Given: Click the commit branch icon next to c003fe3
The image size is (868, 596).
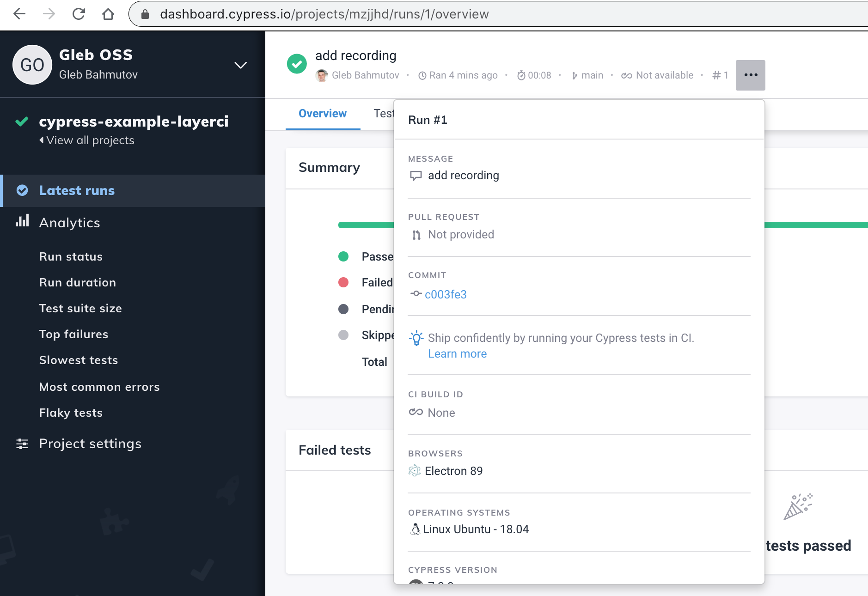Looking at the screenshot, I should pos(416,294).
